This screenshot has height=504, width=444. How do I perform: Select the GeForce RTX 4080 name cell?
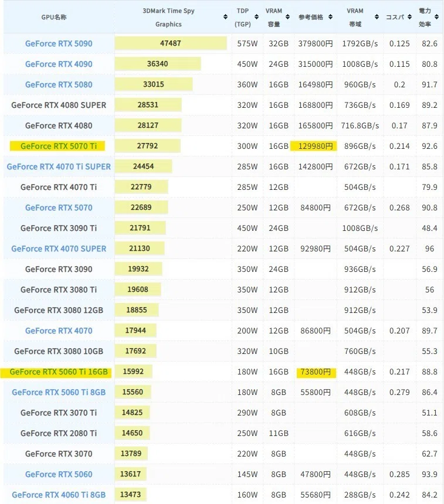(59, 125)
